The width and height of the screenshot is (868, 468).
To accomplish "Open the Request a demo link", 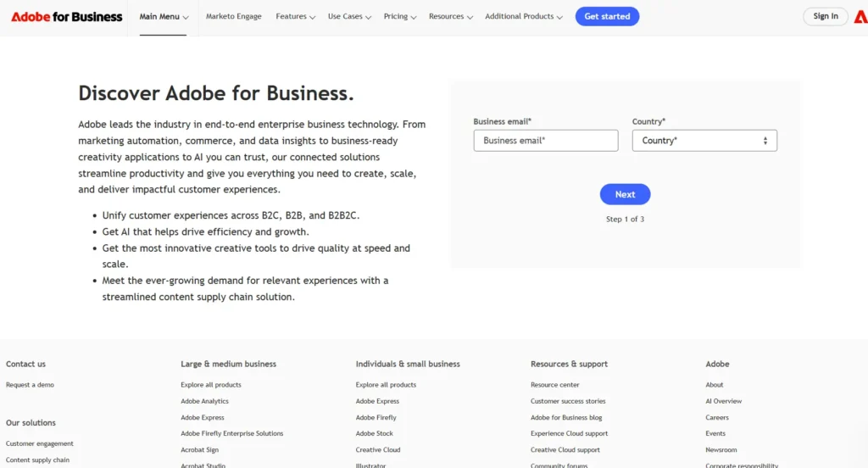I will pos(30,385).
